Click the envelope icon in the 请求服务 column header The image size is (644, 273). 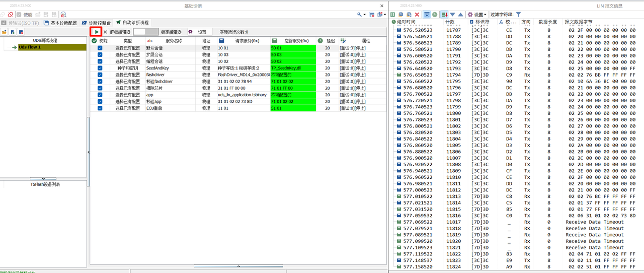(x=221, y=40)
